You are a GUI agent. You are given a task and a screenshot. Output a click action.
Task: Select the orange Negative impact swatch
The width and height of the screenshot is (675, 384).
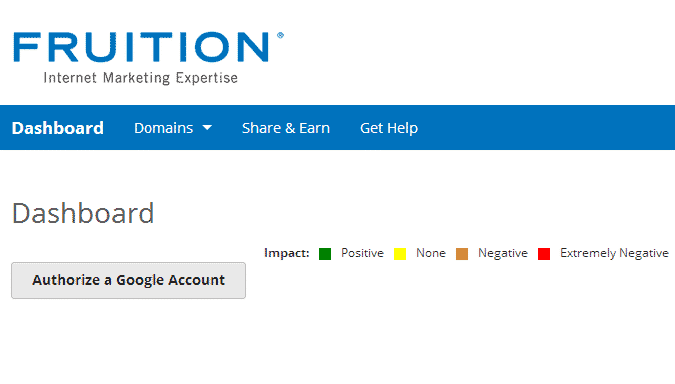(x=462, y=254)
